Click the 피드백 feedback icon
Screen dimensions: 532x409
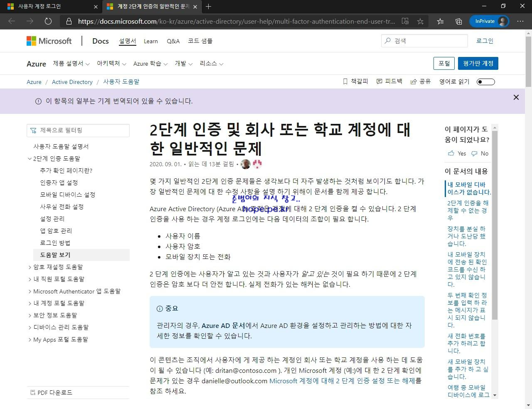tap(379, 81)
